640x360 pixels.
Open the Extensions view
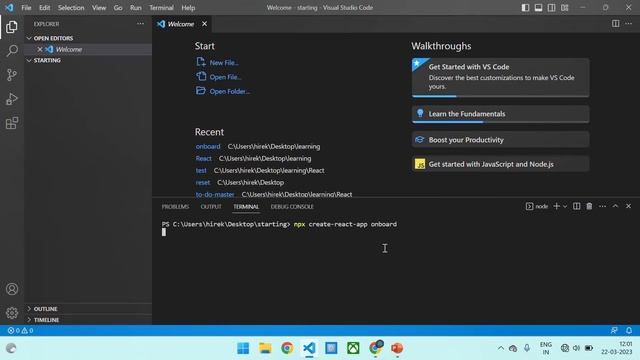click(12, 123)
